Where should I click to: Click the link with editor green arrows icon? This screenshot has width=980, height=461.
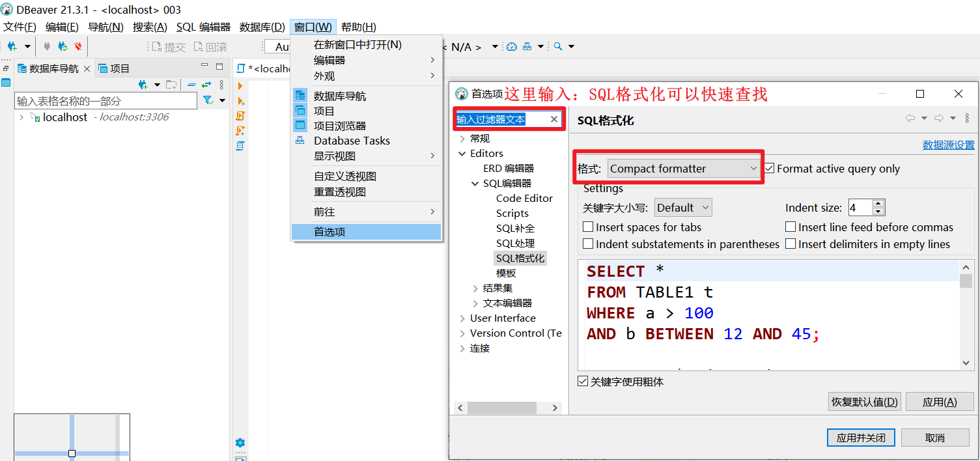206,85
